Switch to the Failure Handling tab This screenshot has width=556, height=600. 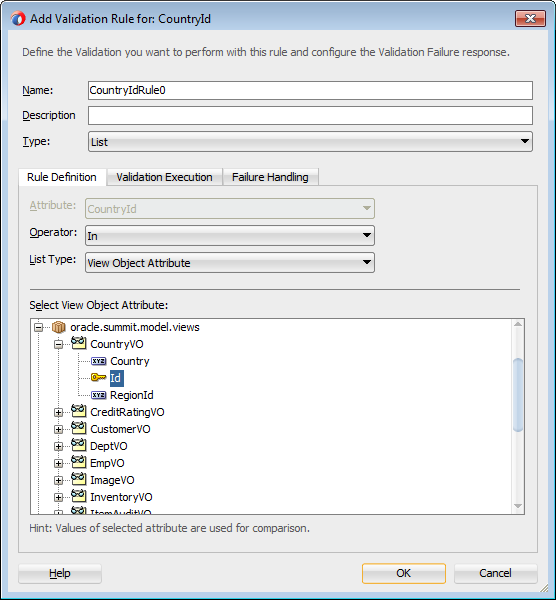(270, 177)
